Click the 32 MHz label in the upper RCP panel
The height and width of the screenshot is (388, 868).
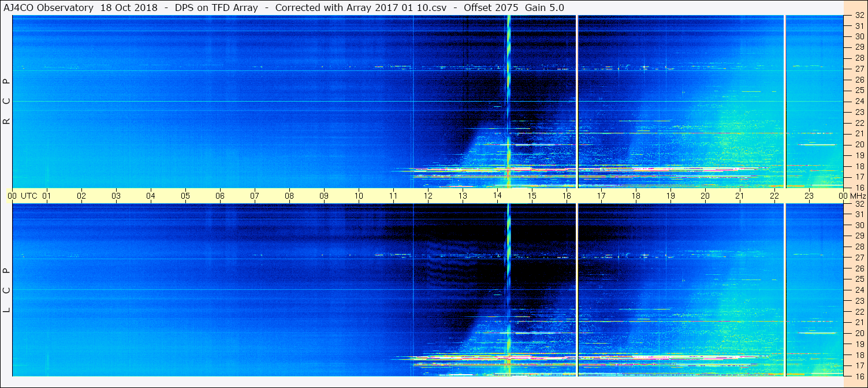pos(859,16)
